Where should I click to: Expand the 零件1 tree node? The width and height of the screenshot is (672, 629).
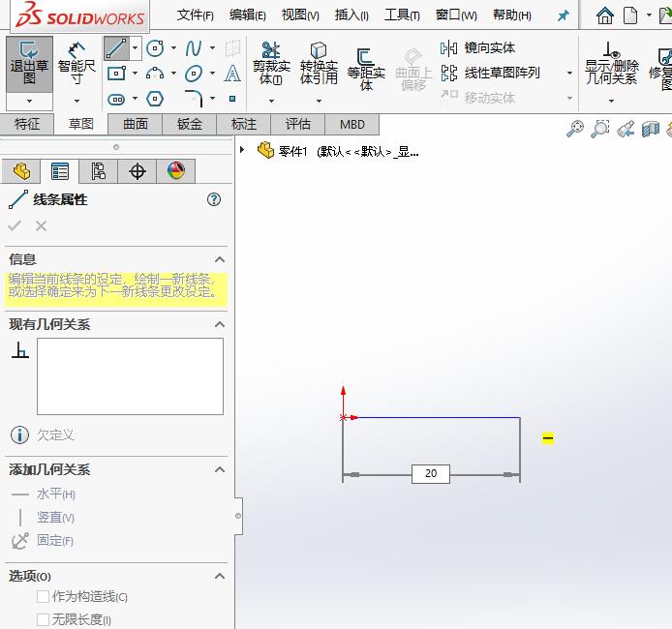[242, 149]
